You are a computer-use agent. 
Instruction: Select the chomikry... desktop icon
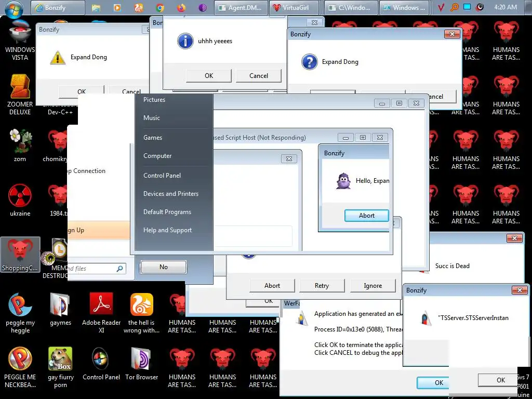(56, 145)
